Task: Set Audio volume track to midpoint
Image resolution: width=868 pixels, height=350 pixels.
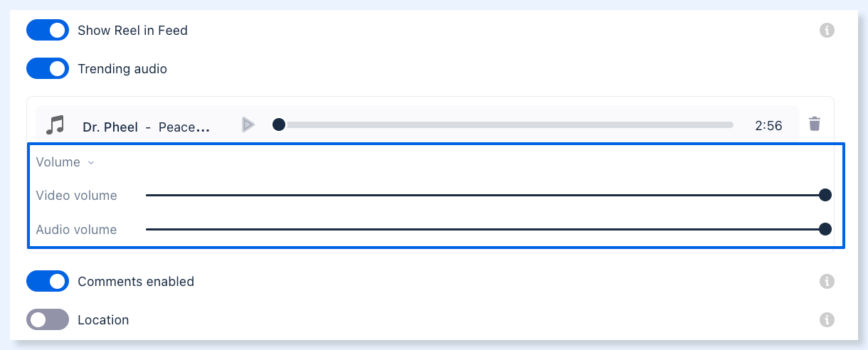Action: pyautogui.click(x=485, y=229)
